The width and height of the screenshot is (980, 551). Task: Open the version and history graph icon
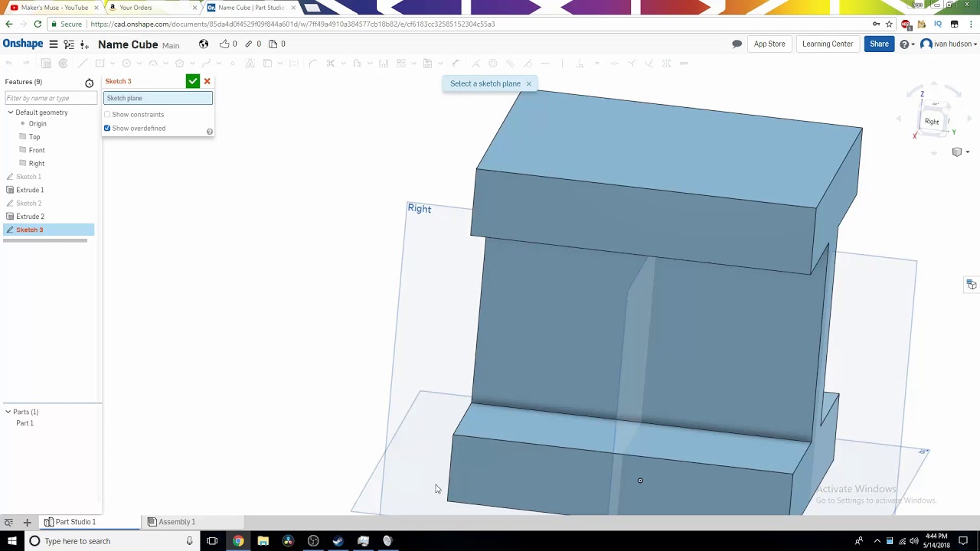click(x=69, y=44)
